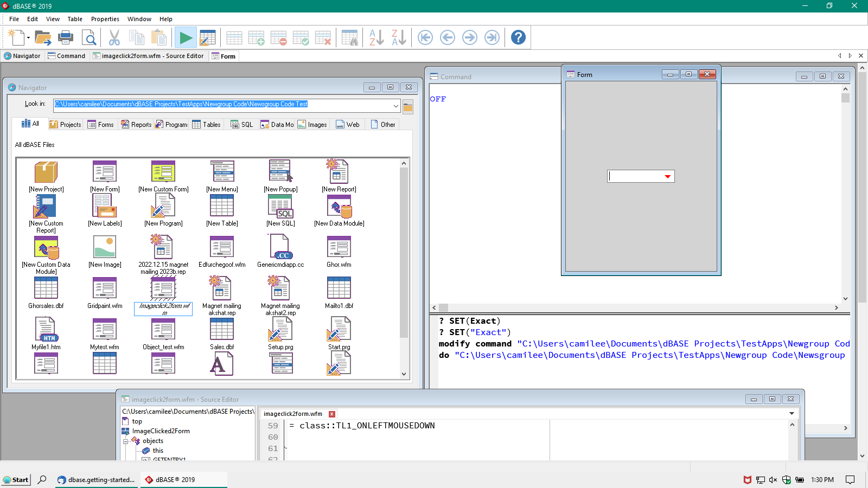Go to the first row using toolbar arrow
Screen dimensions: 868x488
(x=425, y=37)
